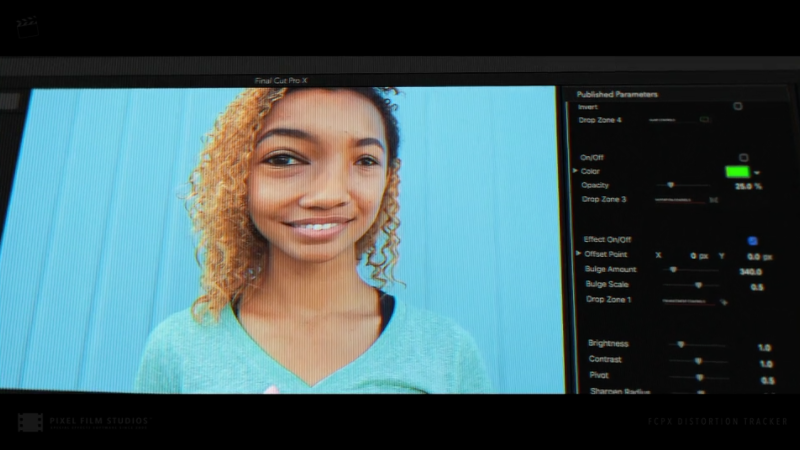
Task: Click the Drop Zone 4 source name field
Action: pyautogui.click(x=672, y=120)
